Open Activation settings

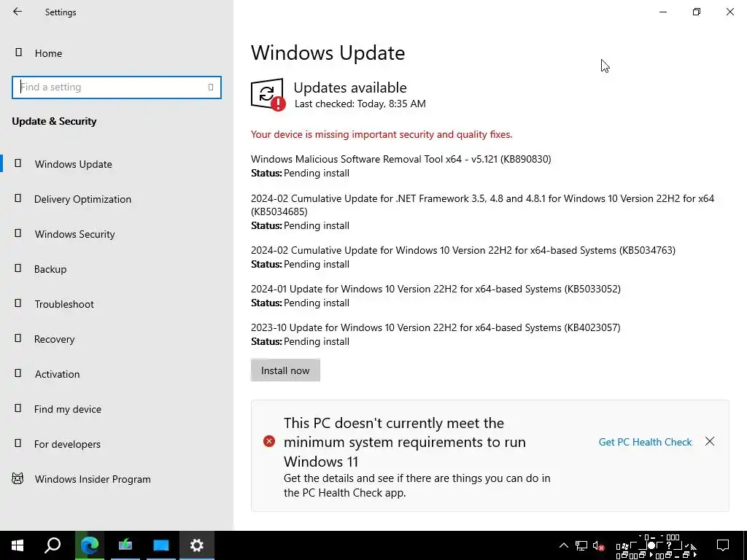57,374
